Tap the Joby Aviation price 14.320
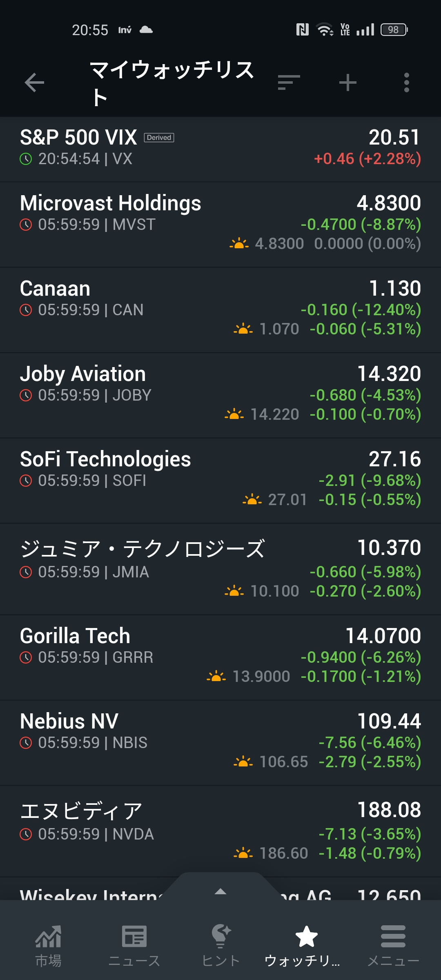 [x=389, y=374]
